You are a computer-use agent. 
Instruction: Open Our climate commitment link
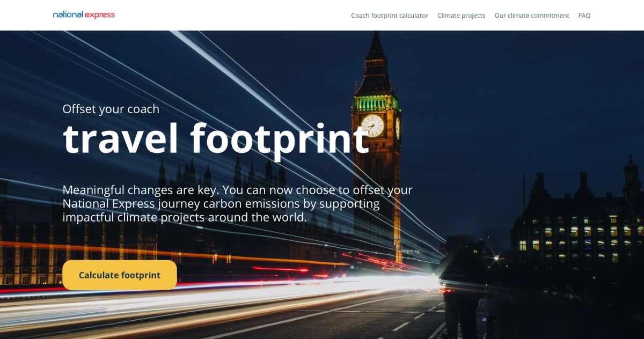pyautogui.click(x=532, y=16)
